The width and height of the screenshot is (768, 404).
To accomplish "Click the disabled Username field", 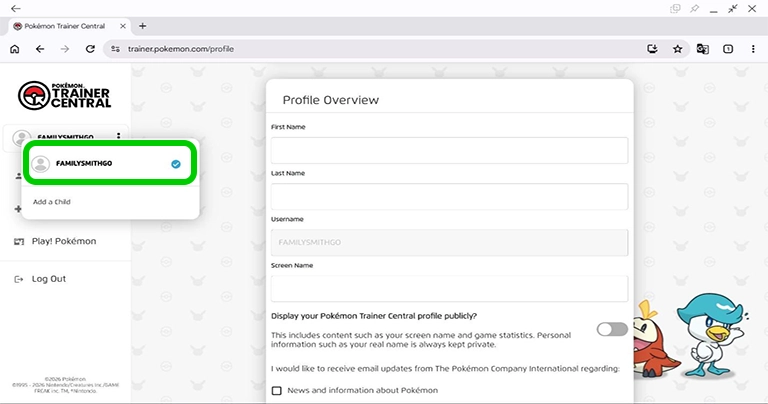I will point(449,242).
